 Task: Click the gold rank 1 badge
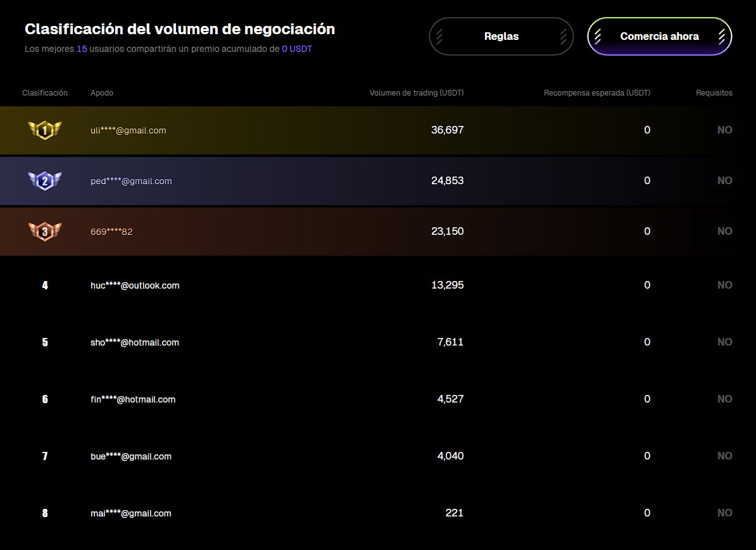pos(45,130)
